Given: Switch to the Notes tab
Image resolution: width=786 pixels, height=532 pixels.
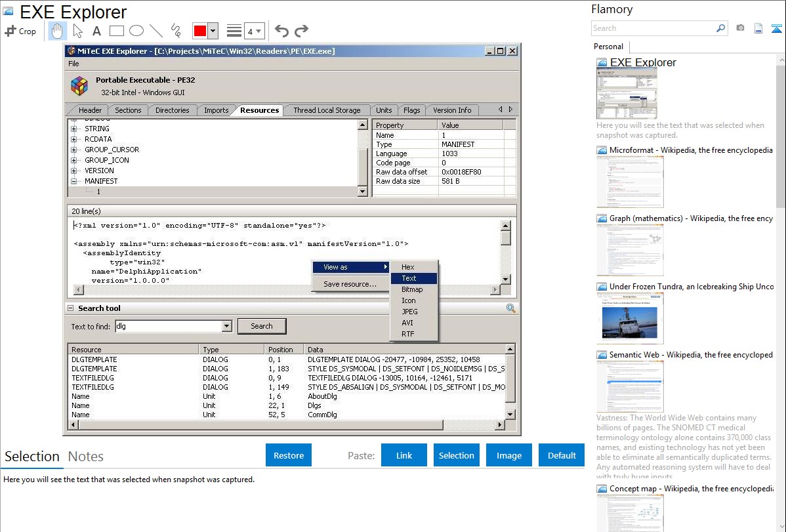Looking at the screenshot, I should click(x=86, y=457).
